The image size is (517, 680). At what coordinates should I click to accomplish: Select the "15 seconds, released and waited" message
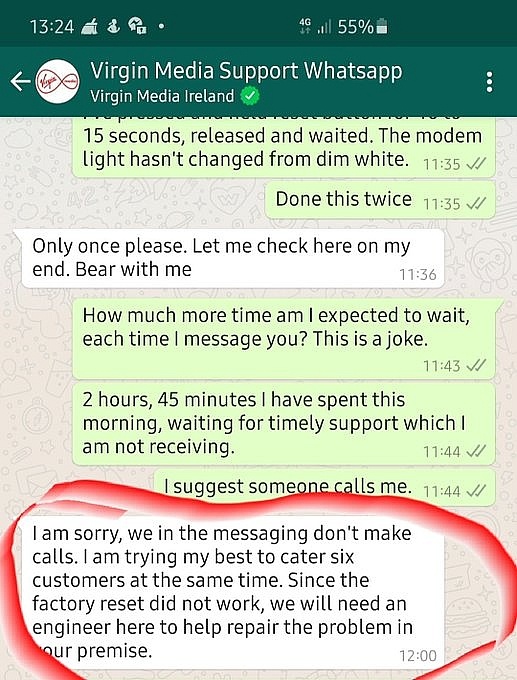(284, 147)
